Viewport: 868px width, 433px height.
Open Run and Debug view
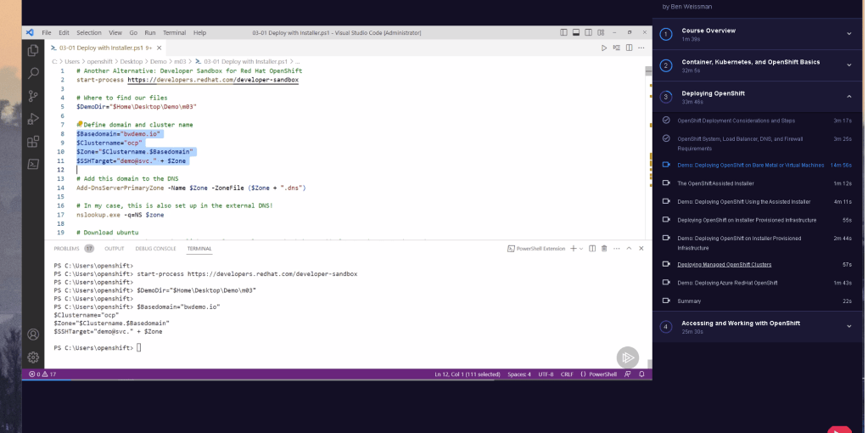click(x=33, y=119)
